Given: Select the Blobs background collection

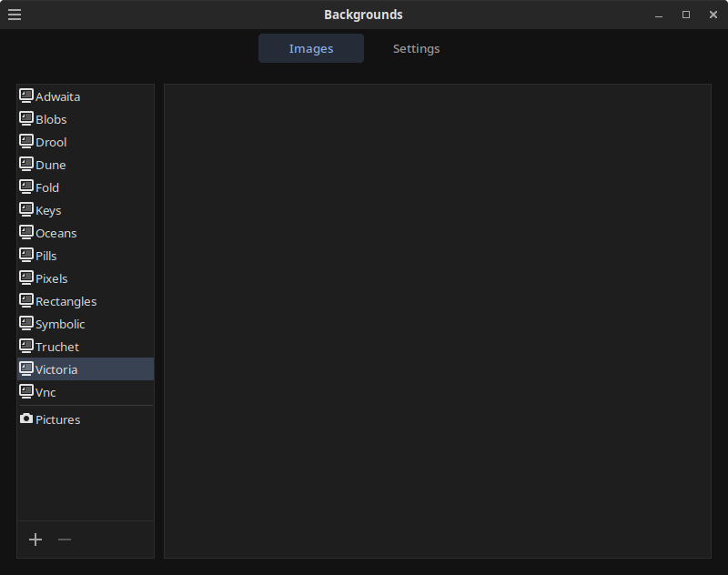Looking at the screenshot, I should tap(86, 119).
